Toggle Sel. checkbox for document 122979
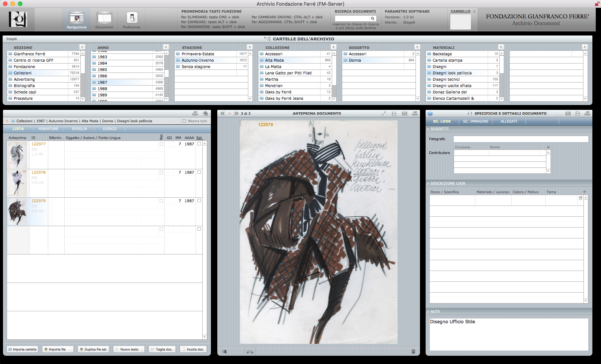 tap(199, 200)
